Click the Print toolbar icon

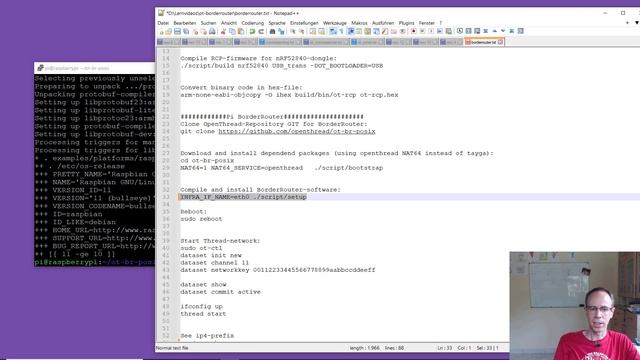212,31
